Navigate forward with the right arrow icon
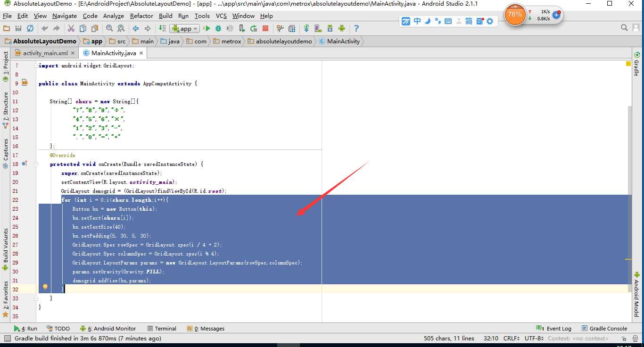 click(148, 28)
